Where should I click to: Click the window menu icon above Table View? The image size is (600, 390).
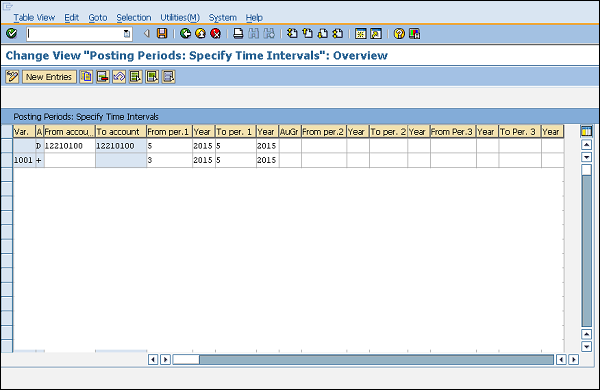click(x=8, y=6)
